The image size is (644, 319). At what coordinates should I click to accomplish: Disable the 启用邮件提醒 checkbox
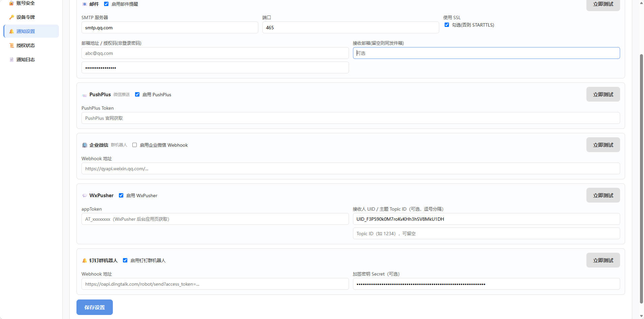(106, 4)
